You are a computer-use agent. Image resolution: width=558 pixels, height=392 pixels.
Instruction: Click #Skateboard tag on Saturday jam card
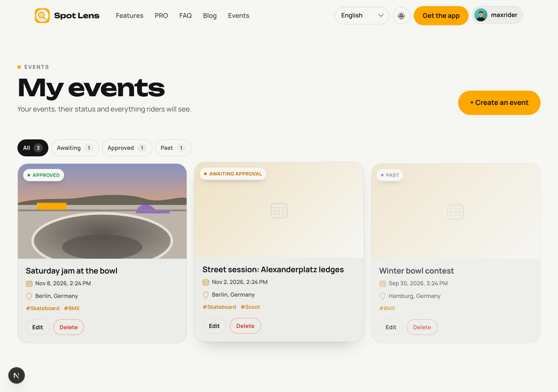43,308
